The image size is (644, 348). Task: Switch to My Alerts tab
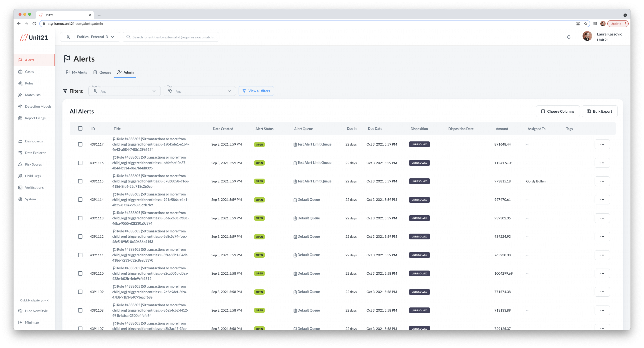click(x=76, y=72)
